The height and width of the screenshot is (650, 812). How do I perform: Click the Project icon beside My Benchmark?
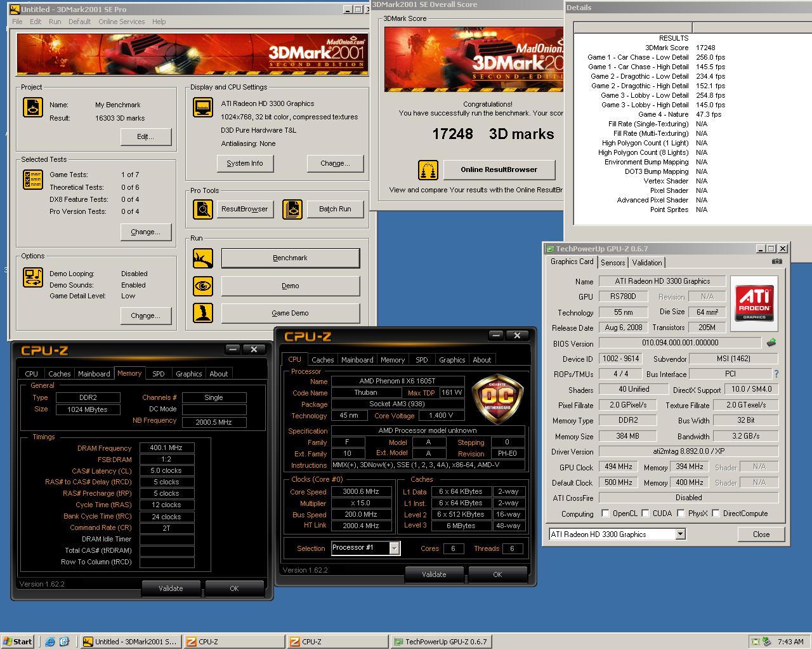click(33, 107)
